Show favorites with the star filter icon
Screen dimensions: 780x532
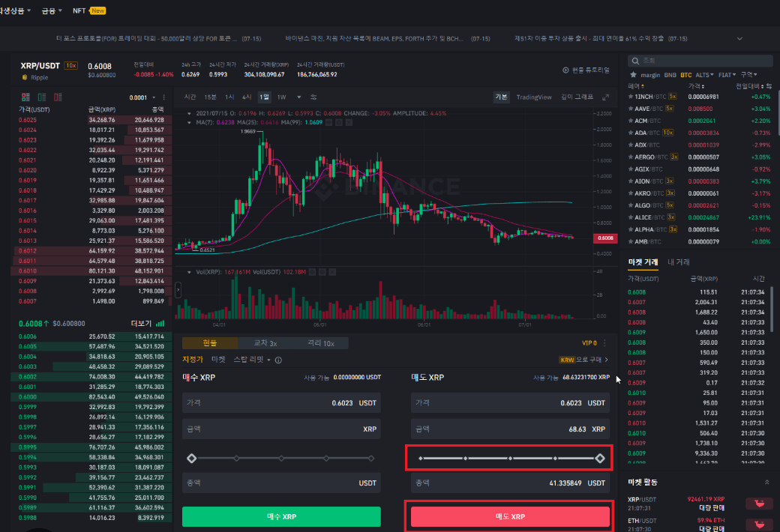click(x=633, y=75)
